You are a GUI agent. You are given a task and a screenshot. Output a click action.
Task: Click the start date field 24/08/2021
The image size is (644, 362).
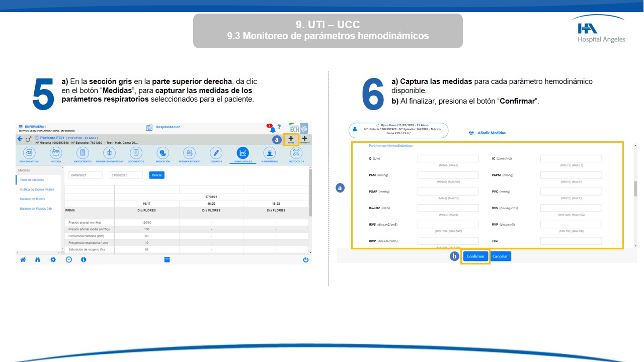(x=85, y=175)
